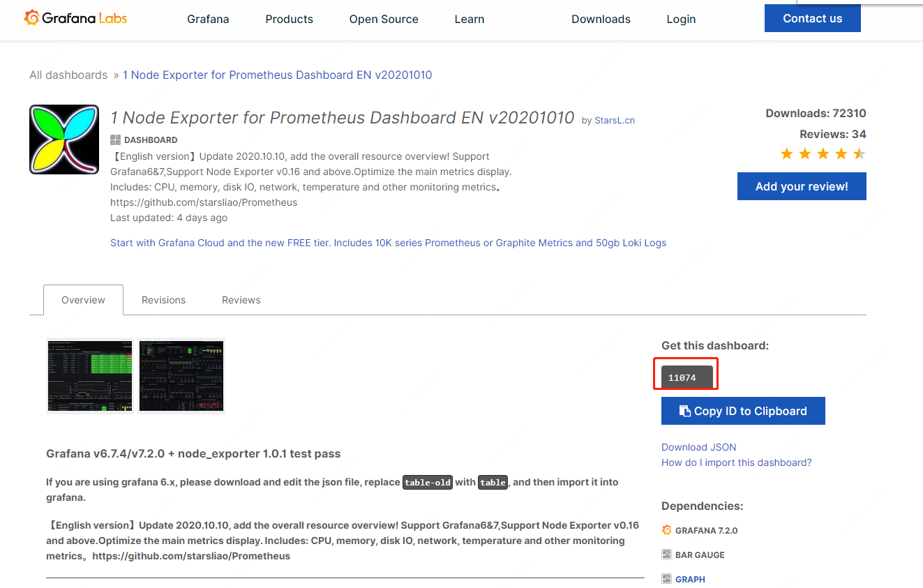Open the StarsL.cn author link
The width and height of the screenshot is (923, 588).
point(615,120)
